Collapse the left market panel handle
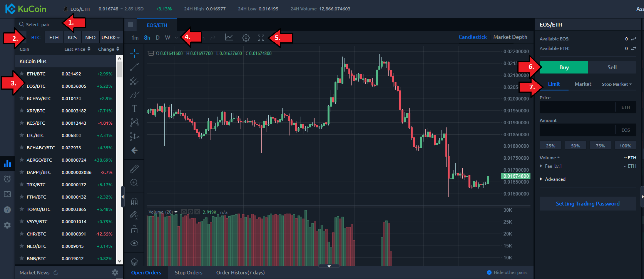The width and height of the screenshot is (644, 279). tap(122, 197)
